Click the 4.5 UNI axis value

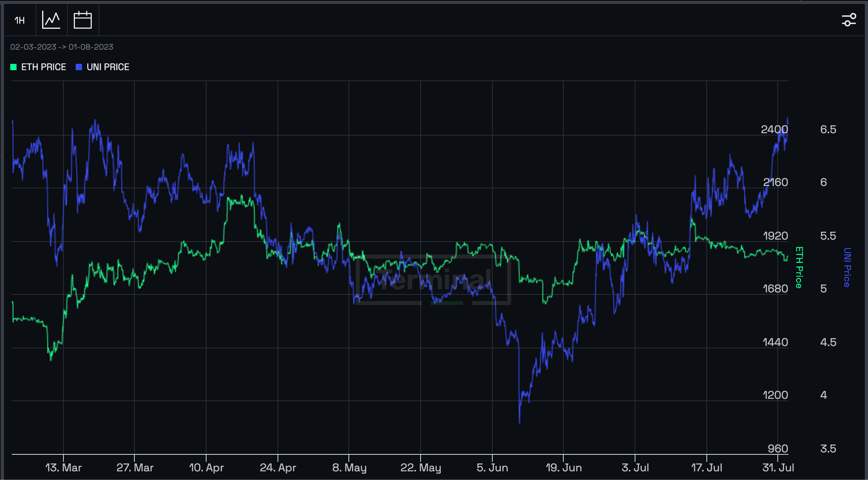point(828,342)
